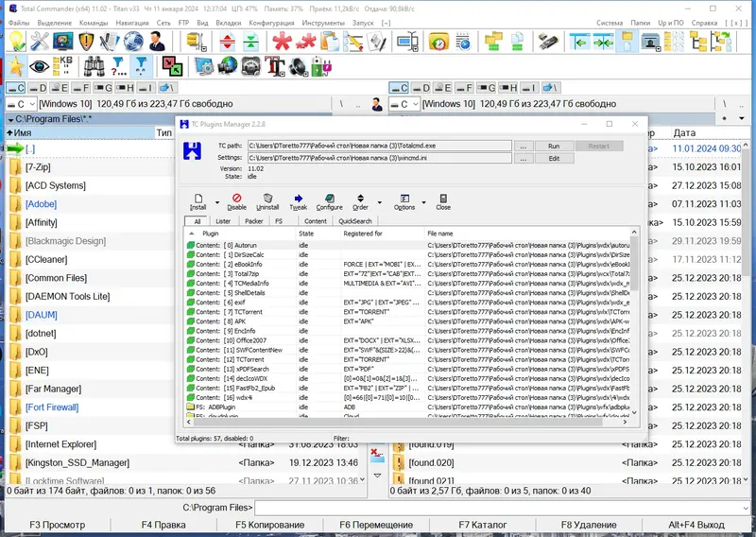Click the red-green swap panels icon
Screen dimensions: 756x537
point(172,66)
